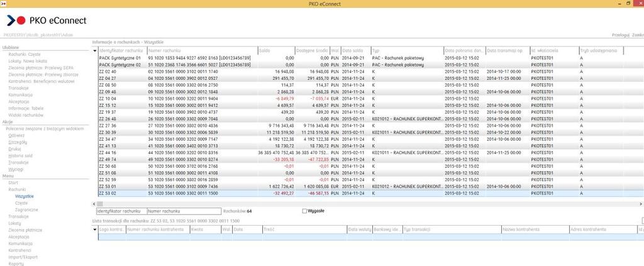
Task: Select Rachunki in the Menu
Action: point(17,190)
